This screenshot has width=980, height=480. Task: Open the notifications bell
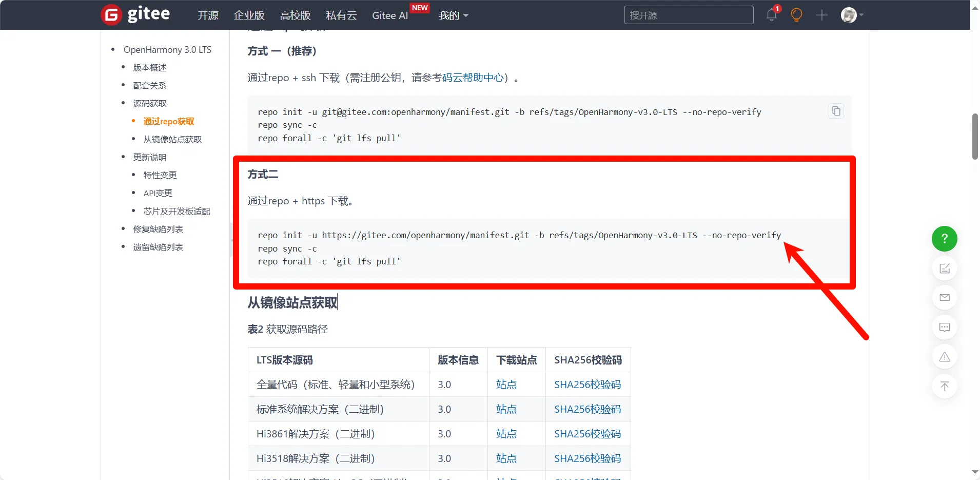pos(771,15)
